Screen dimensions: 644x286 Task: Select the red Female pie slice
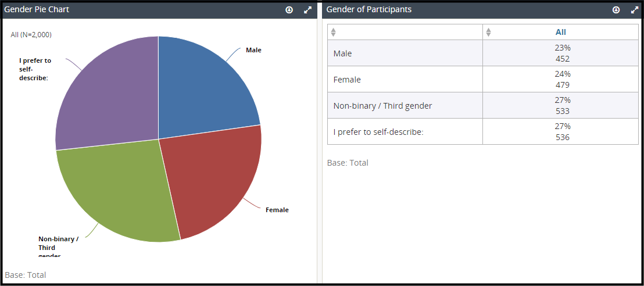tap(213, 177)
